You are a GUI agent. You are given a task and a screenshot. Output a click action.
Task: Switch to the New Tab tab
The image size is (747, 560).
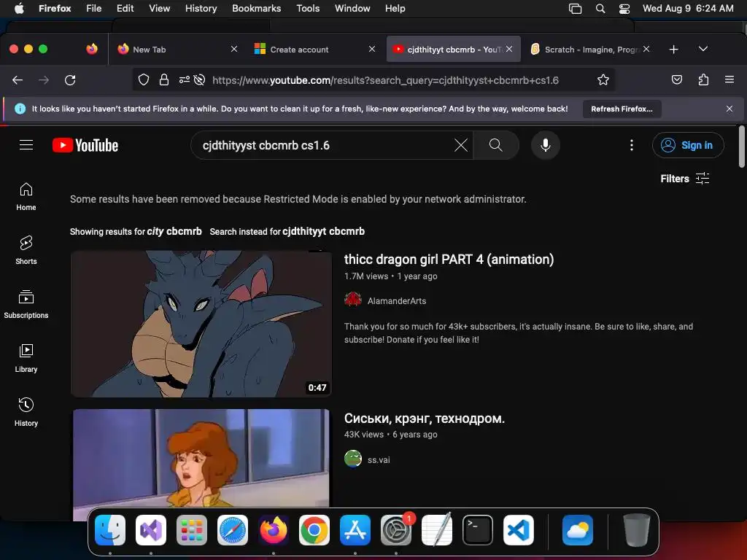(178, 50)
